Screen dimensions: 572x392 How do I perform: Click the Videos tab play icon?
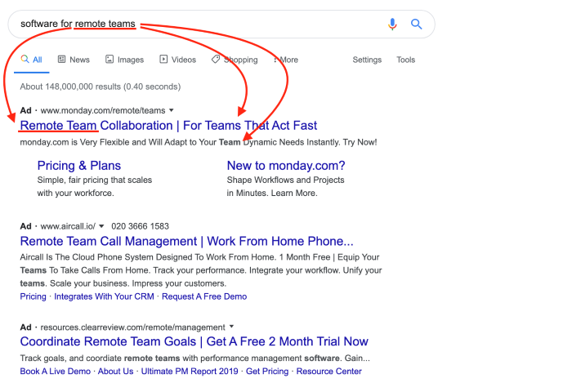coord(163,59)
